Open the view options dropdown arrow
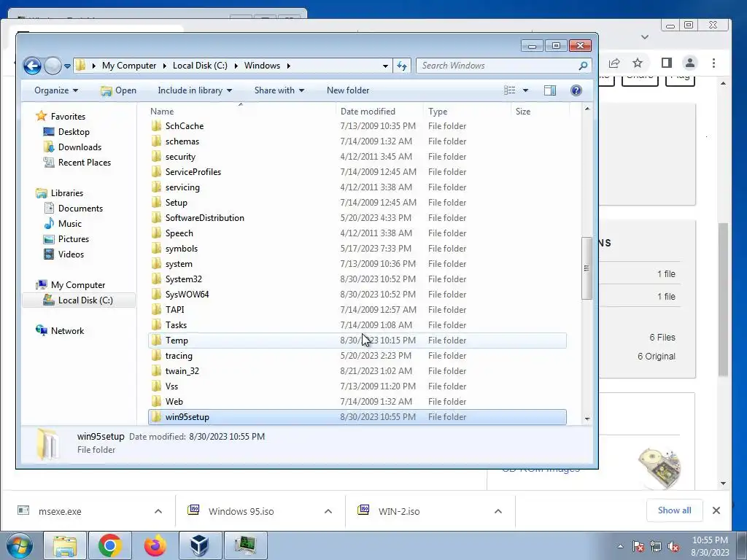 tap(525, 90)
